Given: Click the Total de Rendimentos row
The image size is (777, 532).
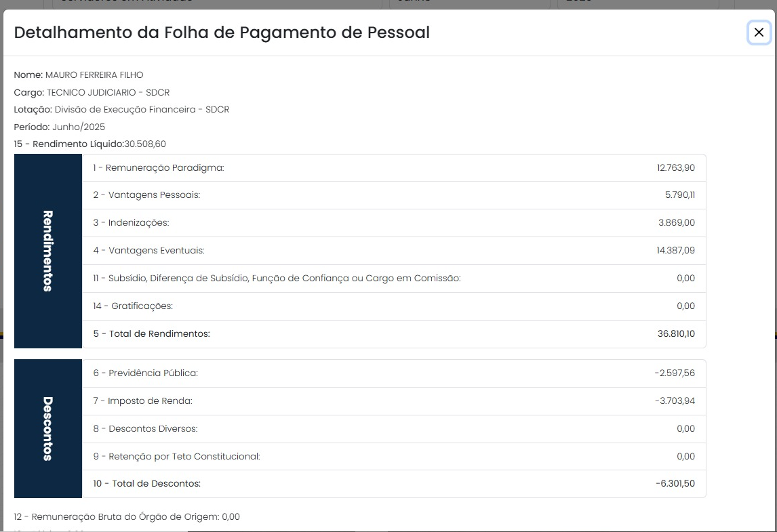Looking at the screenshot, I should coord(393,334).
